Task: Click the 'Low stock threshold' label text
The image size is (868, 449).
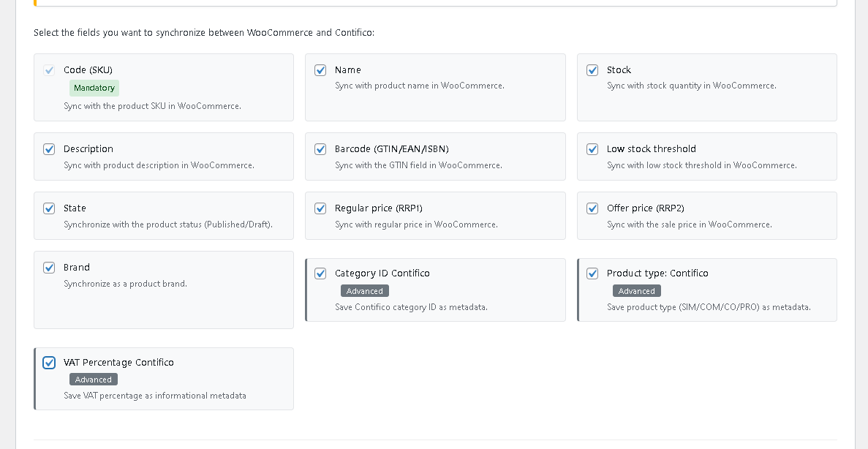Action: [651, 149]
